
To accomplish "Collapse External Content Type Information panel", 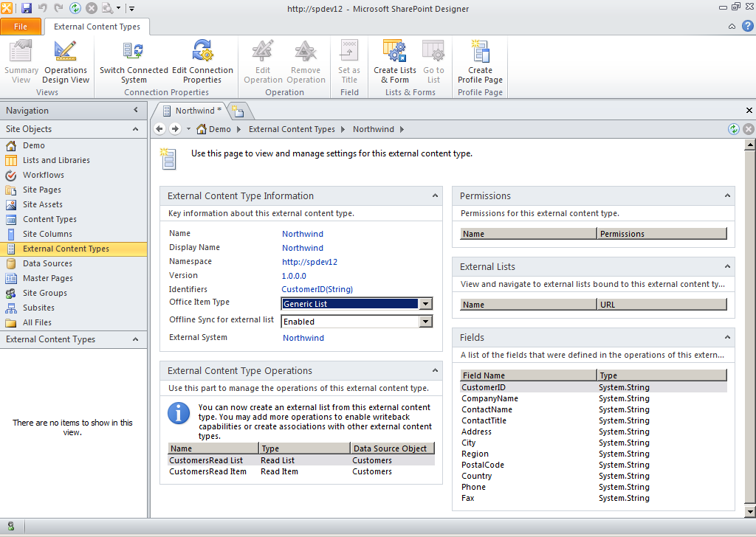I will (x=435, y=195).
